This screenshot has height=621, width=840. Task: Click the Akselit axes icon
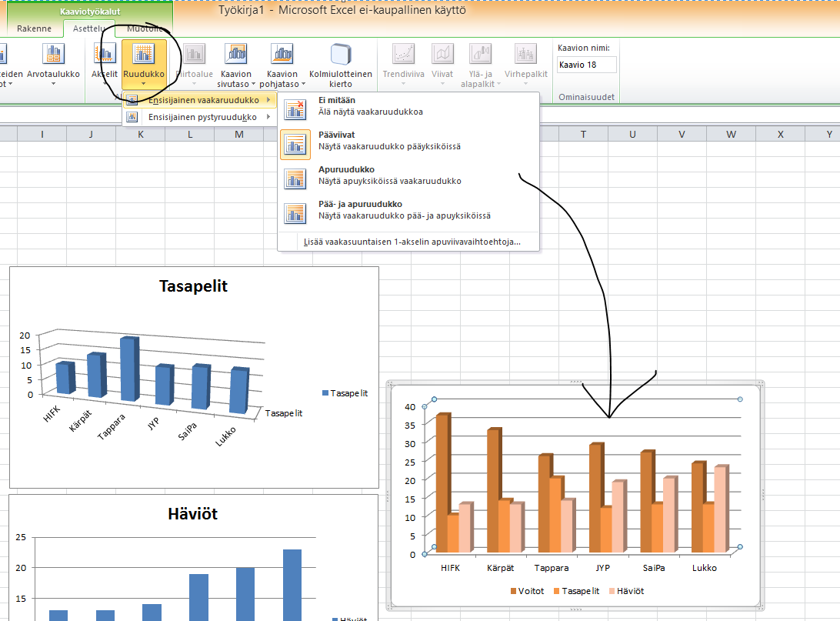(104, 55)
